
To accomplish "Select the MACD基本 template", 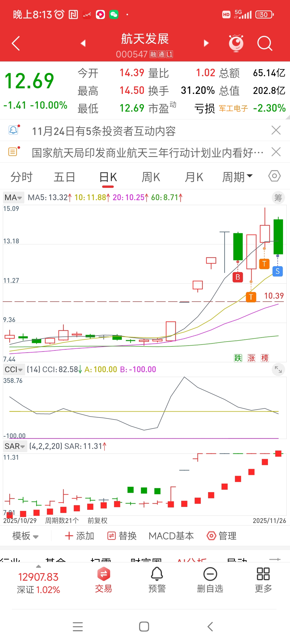I will point(171,536).
